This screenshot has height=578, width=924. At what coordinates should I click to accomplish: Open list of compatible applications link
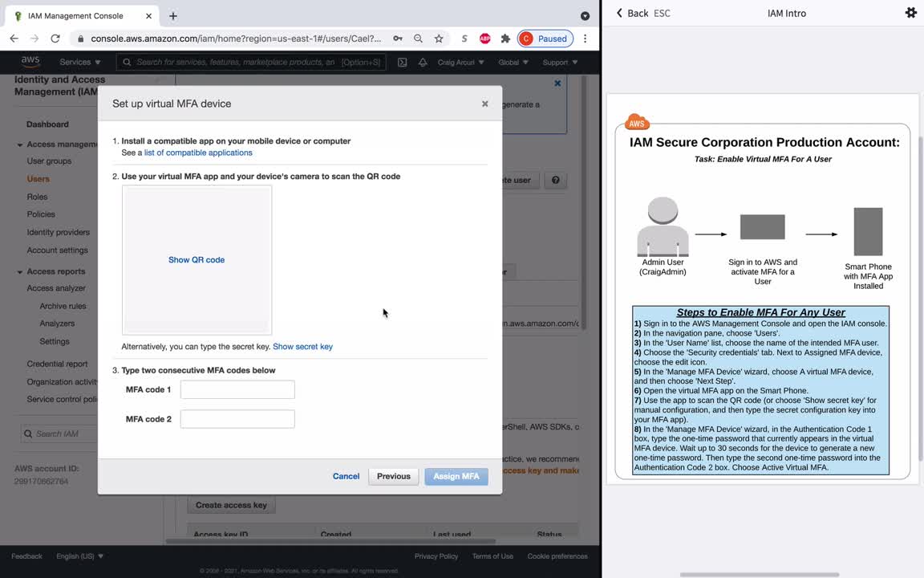198,153
